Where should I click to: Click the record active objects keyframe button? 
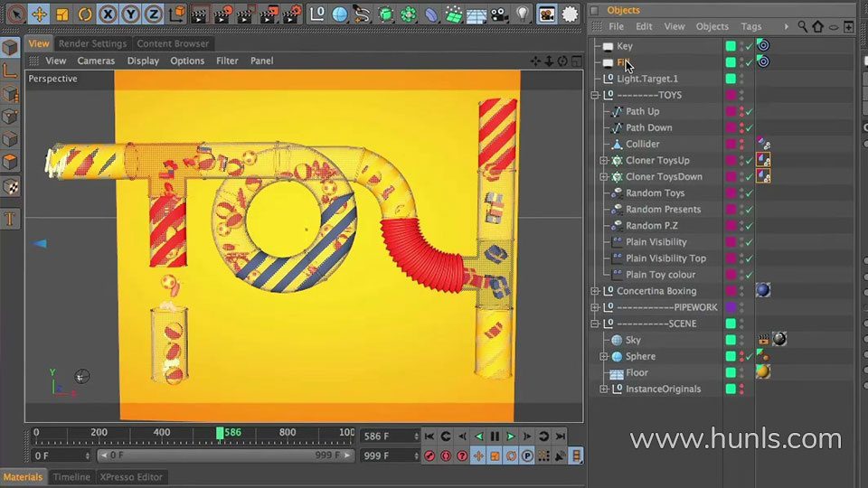point(429,455)
